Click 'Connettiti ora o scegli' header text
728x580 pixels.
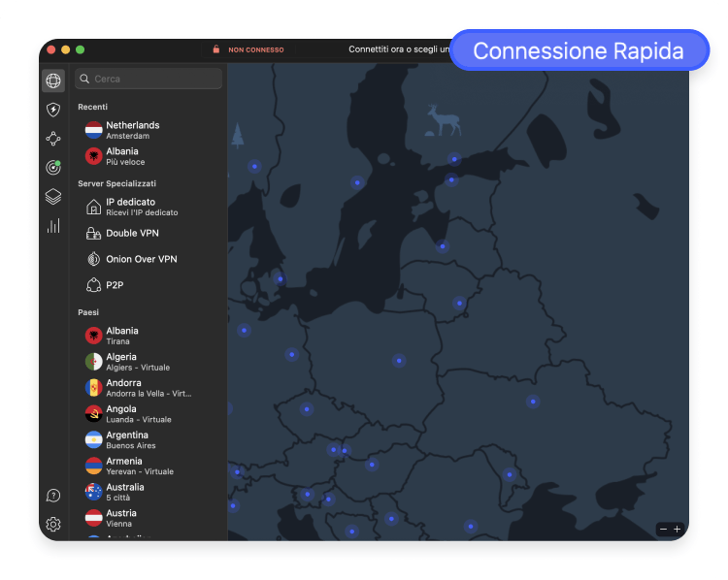(x=399, y=49)
